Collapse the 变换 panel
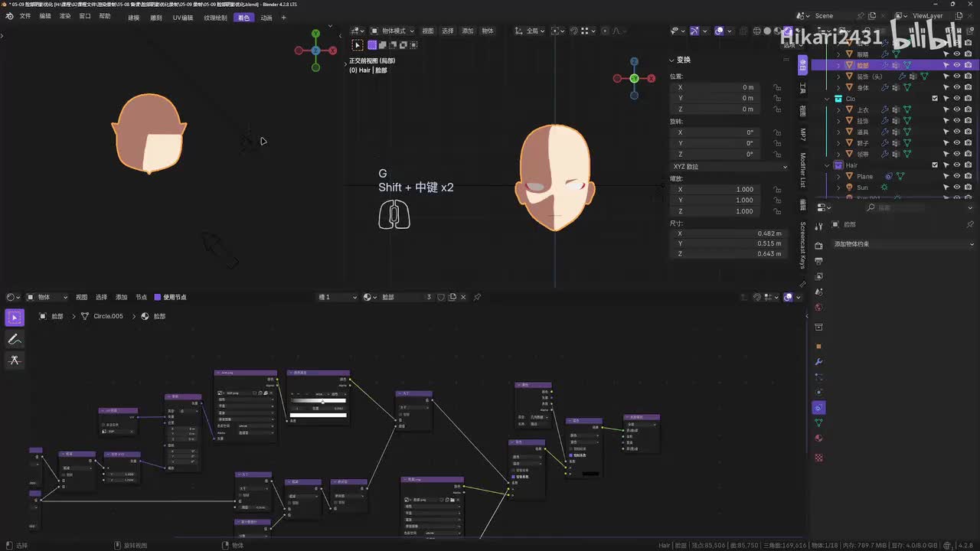Screen dimensions: 980x551 point(672,60)
